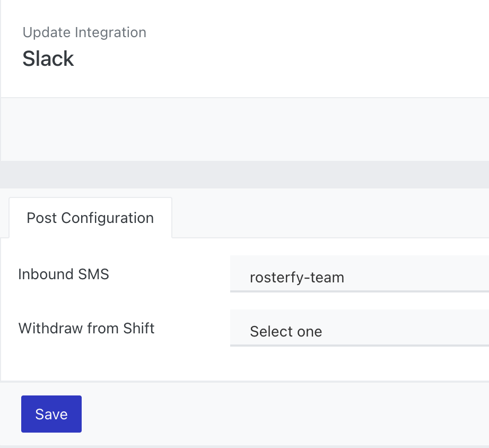Viewport: 489px width, 448px height.
Task: Click the blue Save button at bottom
Action: (x=51, y=414)
